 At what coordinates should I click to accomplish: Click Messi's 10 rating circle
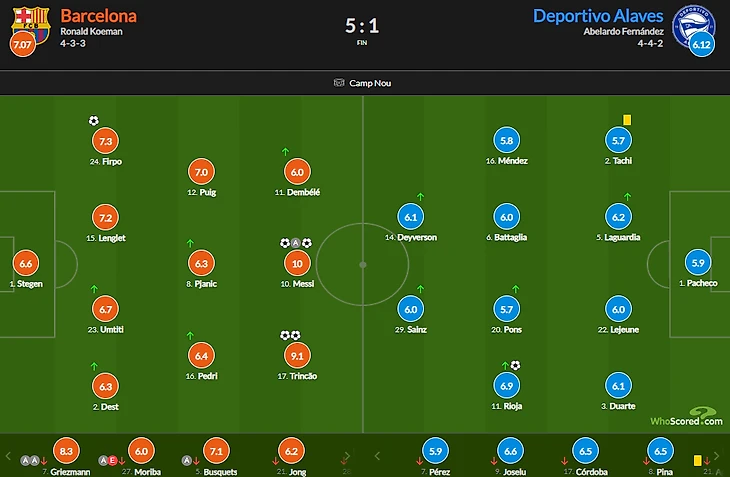[297, 263]
